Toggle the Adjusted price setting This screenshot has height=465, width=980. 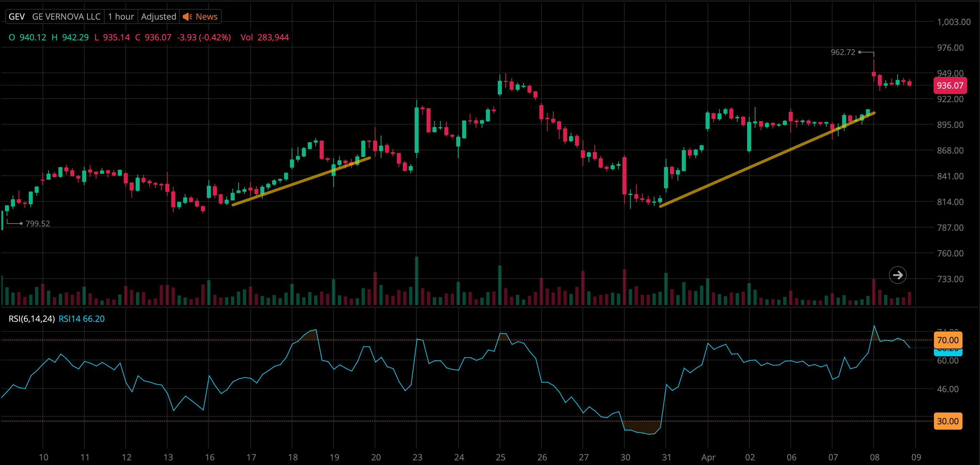[x=158, y=17]
